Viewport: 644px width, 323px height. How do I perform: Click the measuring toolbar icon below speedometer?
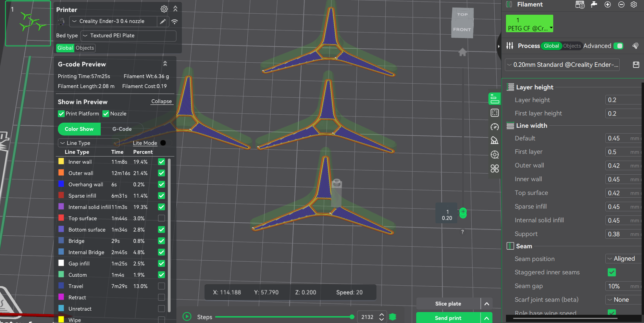(495, 140)
